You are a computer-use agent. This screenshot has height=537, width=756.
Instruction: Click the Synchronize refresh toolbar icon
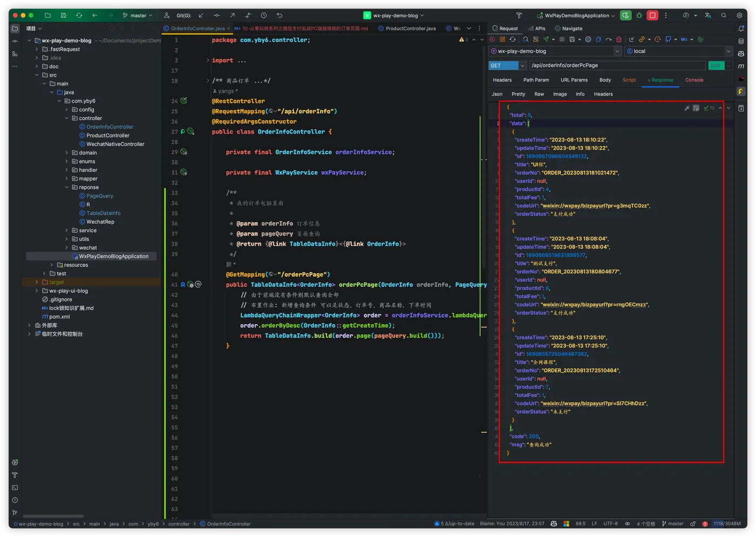[79, 16]
